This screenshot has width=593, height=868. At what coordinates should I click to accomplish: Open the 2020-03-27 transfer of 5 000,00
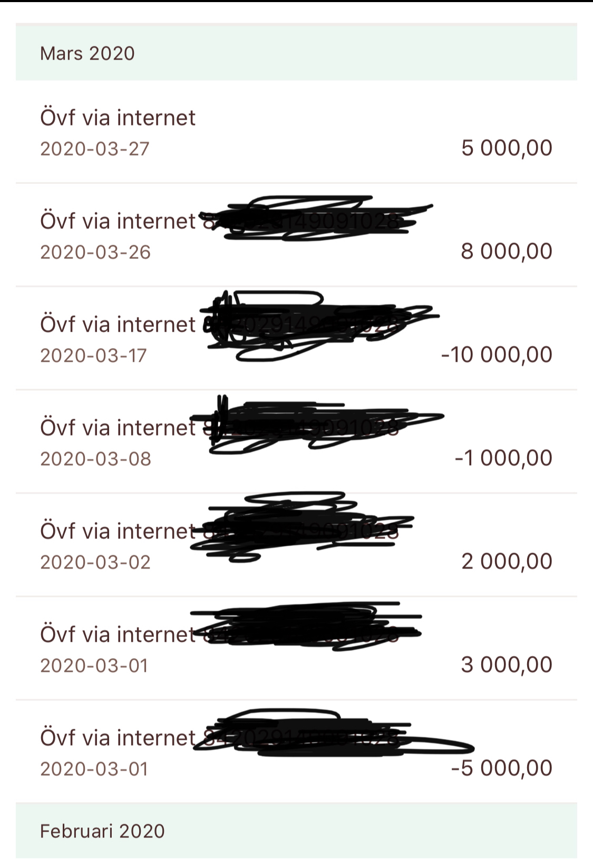click(x=296, y=132)
